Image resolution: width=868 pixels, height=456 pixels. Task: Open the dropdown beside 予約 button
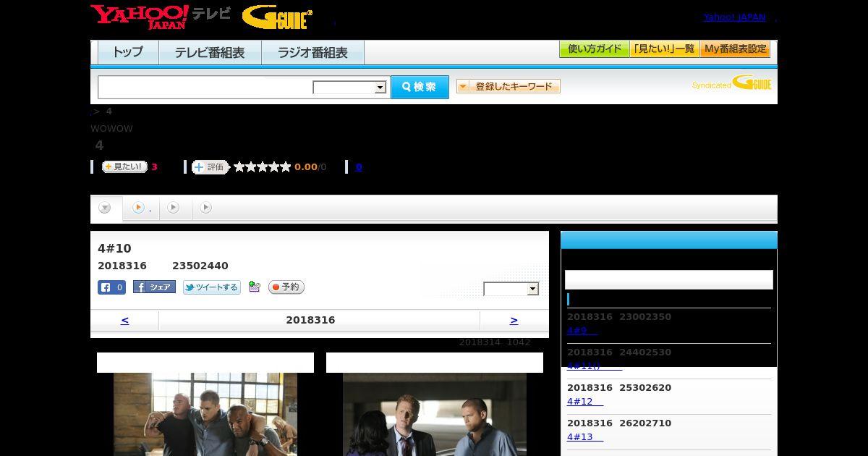coord(511,289)
